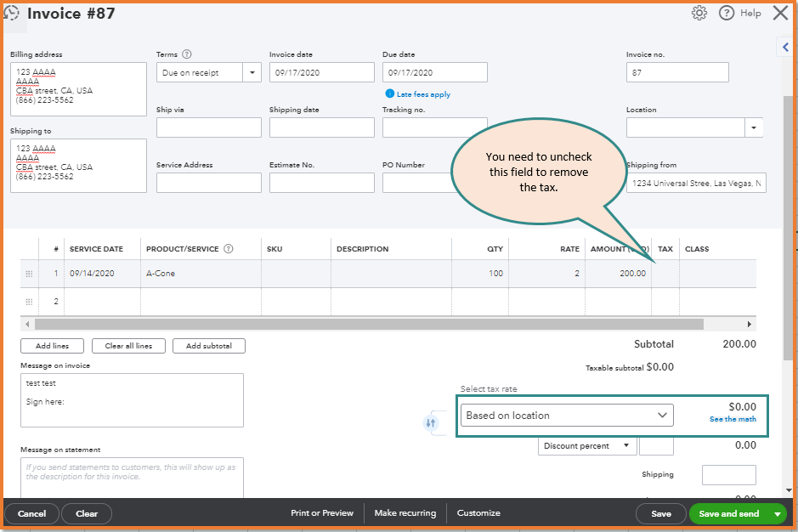798x532 pixels.
Task: Click the SERVICE DATE column header
Action: 96,249
